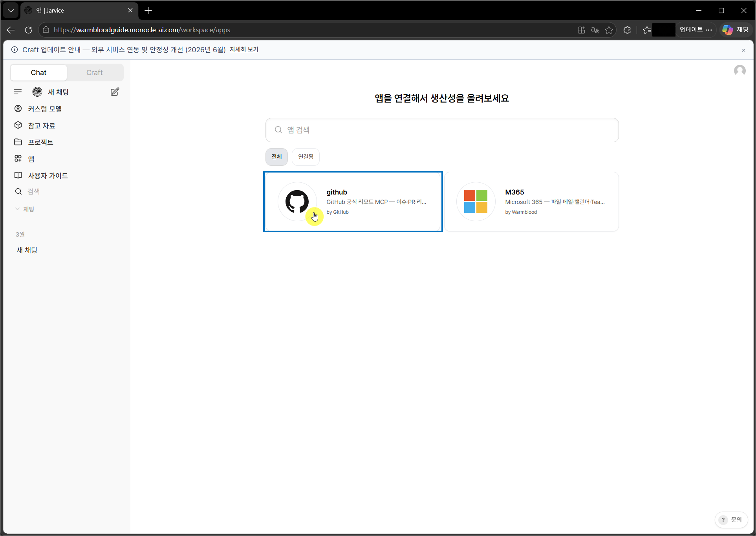
Task: Click the 앱 검색 search box
Action: click(x=442, y=130)
